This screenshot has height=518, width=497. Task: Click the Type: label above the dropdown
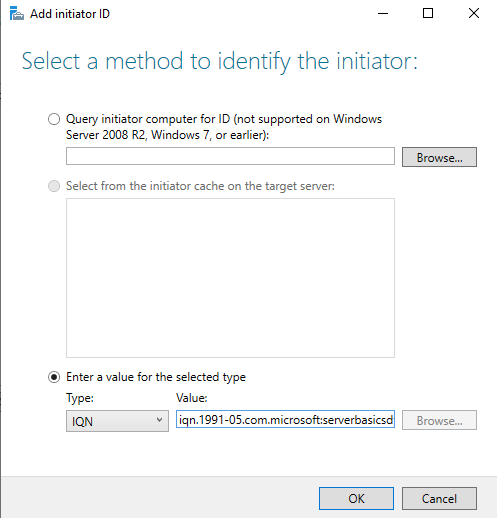[80, 398]
